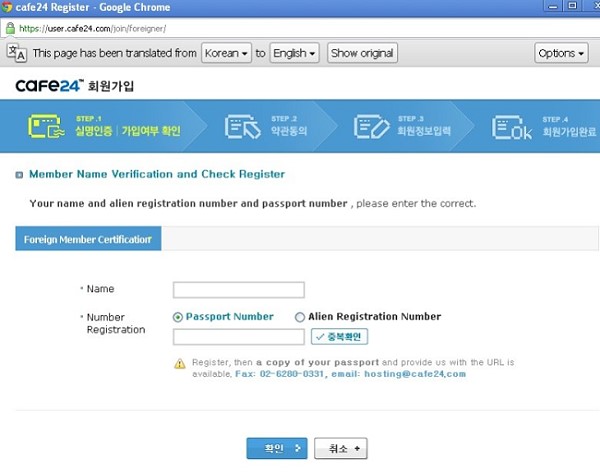600x473 pixels.
Task: Click the Step 1 verification card icon
Action: click(46, 126)
